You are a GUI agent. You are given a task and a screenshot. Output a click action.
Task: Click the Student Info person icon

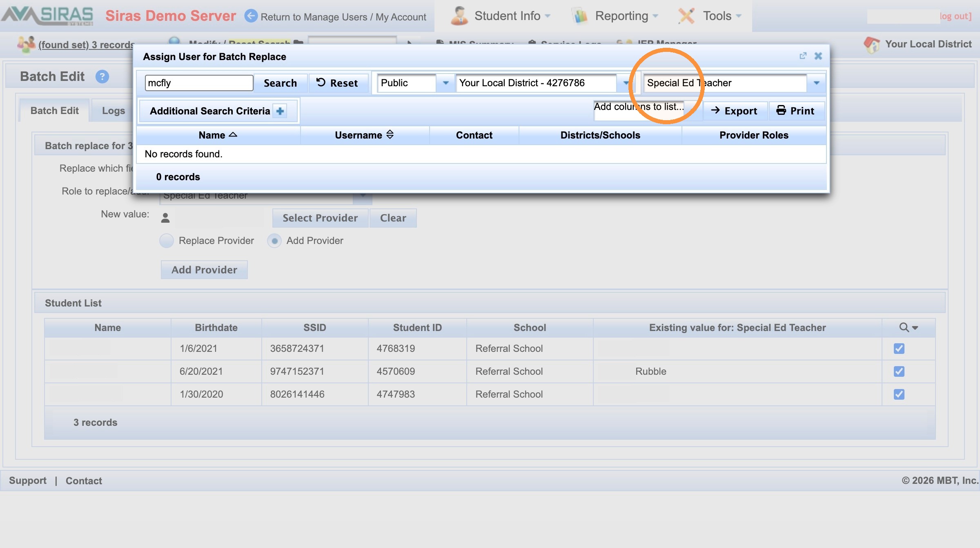tap(459, 16)
